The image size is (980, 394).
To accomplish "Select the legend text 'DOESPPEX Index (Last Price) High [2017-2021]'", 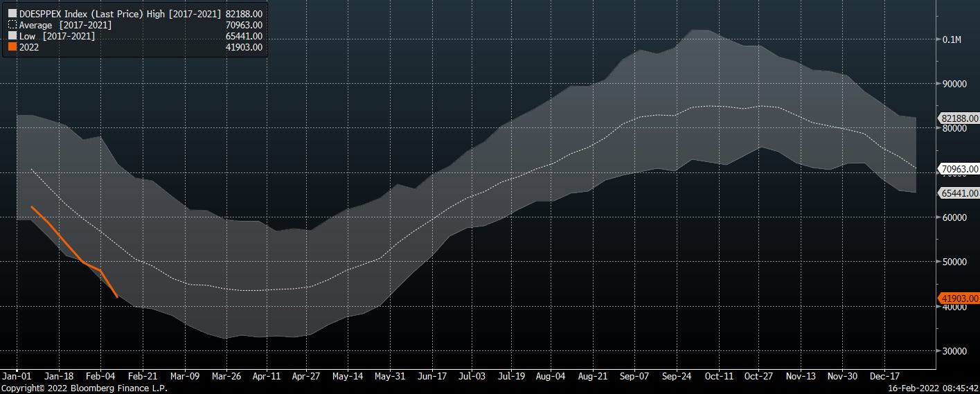I will [x=121, y=13].
